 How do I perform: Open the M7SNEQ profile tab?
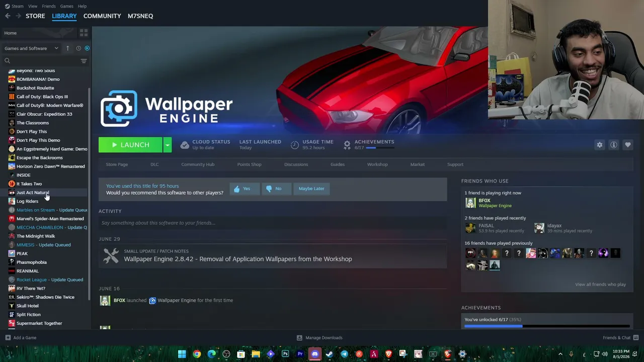click(x=140, y=16)
